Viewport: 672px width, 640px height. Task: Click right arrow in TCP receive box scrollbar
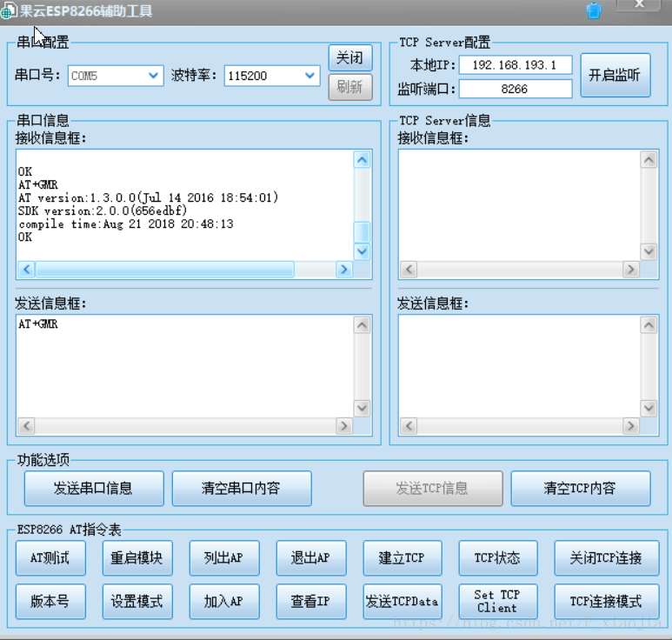631,270
